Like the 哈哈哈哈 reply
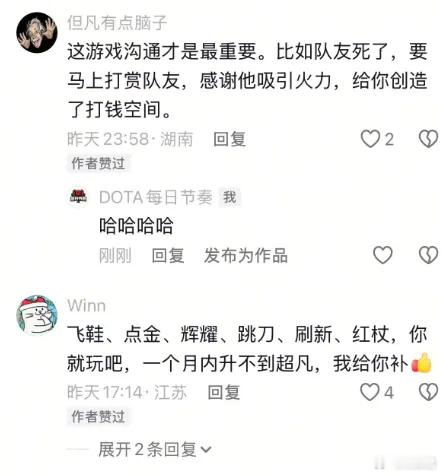442x476 pixels. 383,255
